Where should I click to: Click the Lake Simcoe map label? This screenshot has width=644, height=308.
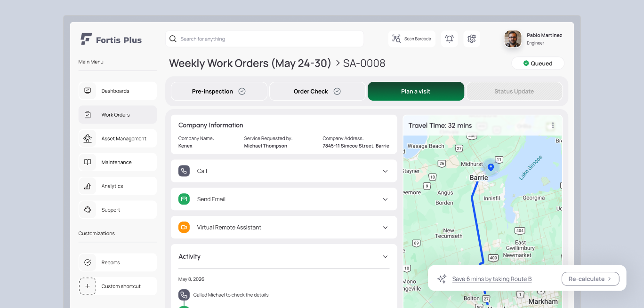[531, 167]
